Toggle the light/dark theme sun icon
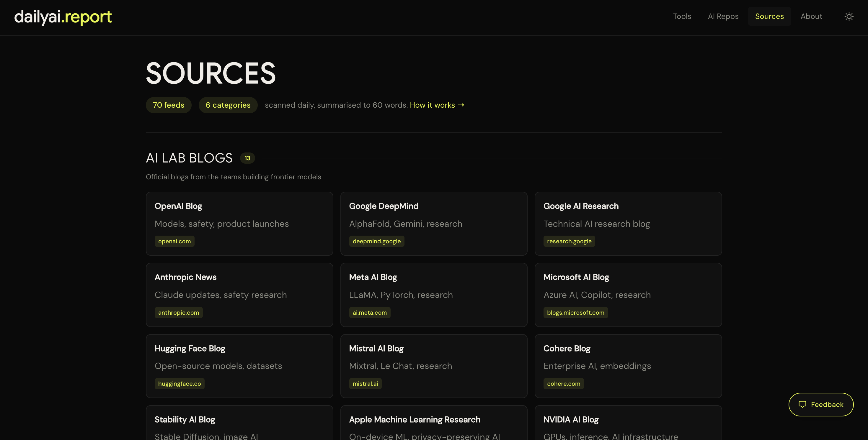Screen dimensions: 868x440 click(849, 17)
